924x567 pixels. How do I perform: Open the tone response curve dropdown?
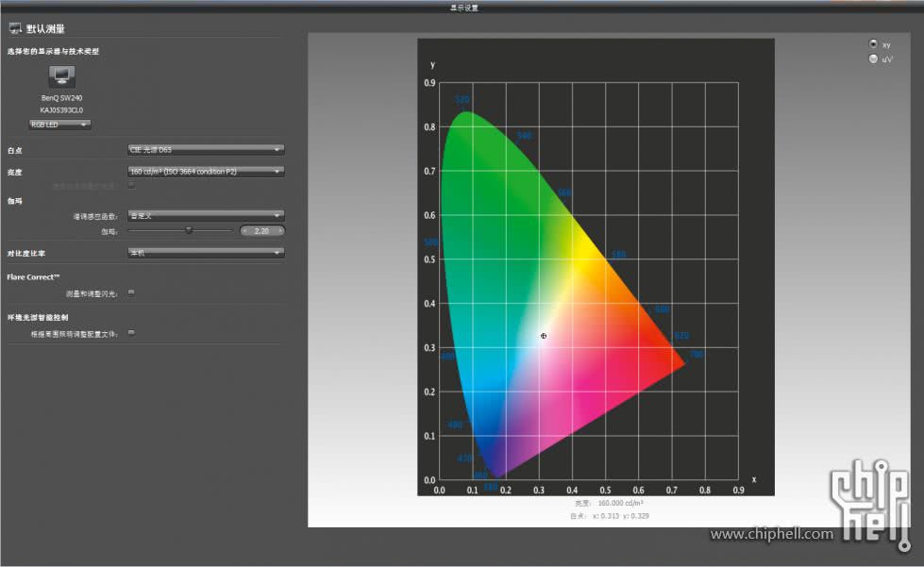[206, 216]
